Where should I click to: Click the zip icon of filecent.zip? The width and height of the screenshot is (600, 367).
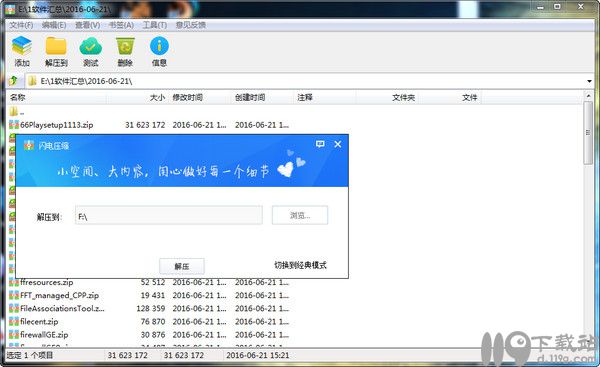tap(14, 321)
